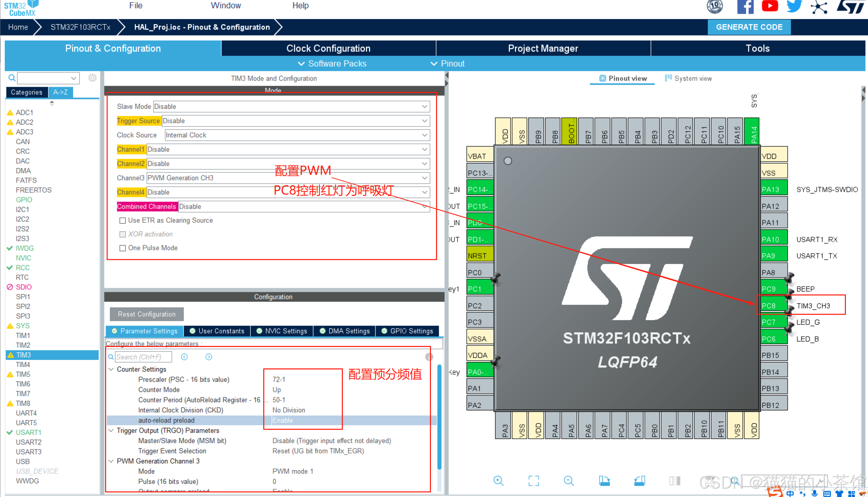This screenshot has width=868, height=497.
Task: Open User Constants tab
Action: point(217,331)
